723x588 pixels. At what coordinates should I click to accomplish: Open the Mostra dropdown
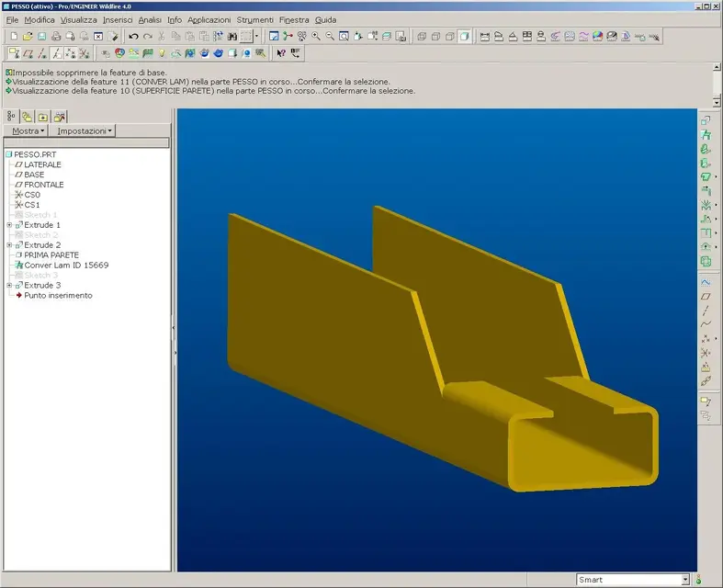click(x=26, y=131)
